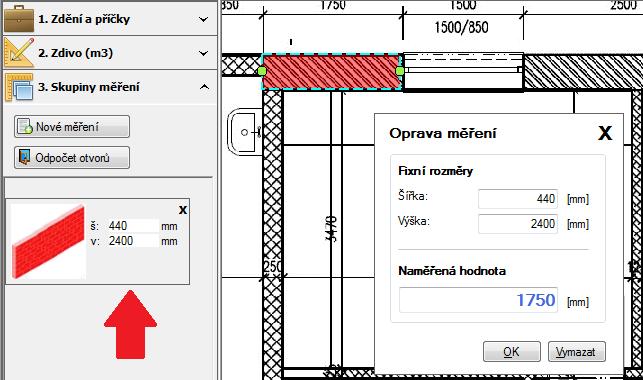Select the right green handle of the red wall
The width and height of the screenshot is (643, 380).
click(x=400, y=71)
